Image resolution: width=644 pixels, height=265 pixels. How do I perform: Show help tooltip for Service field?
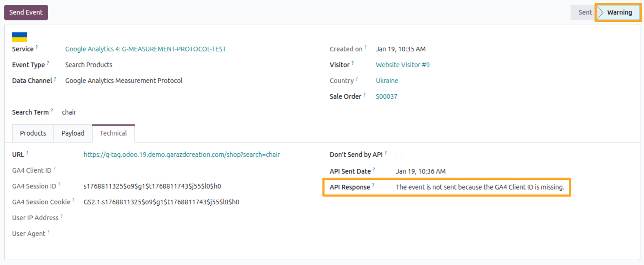coord(37,47)
